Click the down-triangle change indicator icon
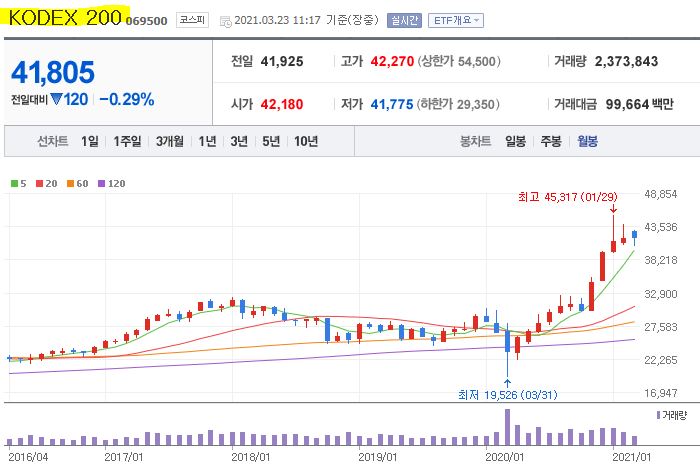Screen dimensions: 700x467 click(x=56, y=99)
